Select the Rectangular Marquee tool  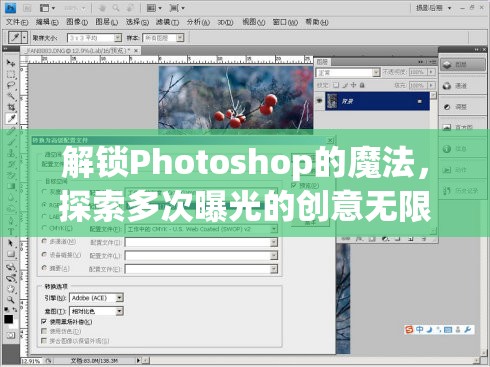coord(11,74)
